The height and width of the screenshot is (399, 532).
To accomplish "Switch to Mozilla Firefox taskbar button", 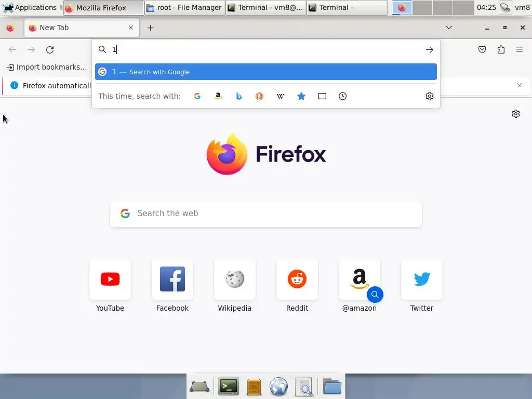I will pos(104,7).
